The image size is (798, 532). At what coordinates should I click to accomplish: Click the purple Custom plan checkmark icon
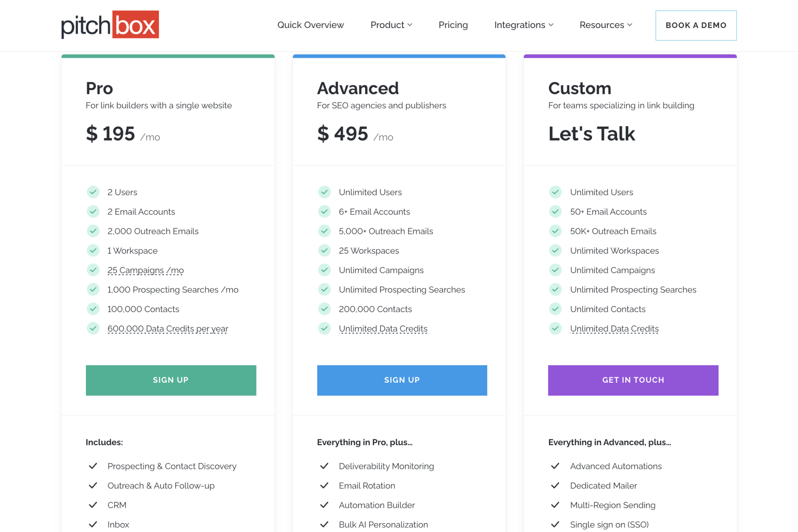pyautogui.click(x=556, y=192)
